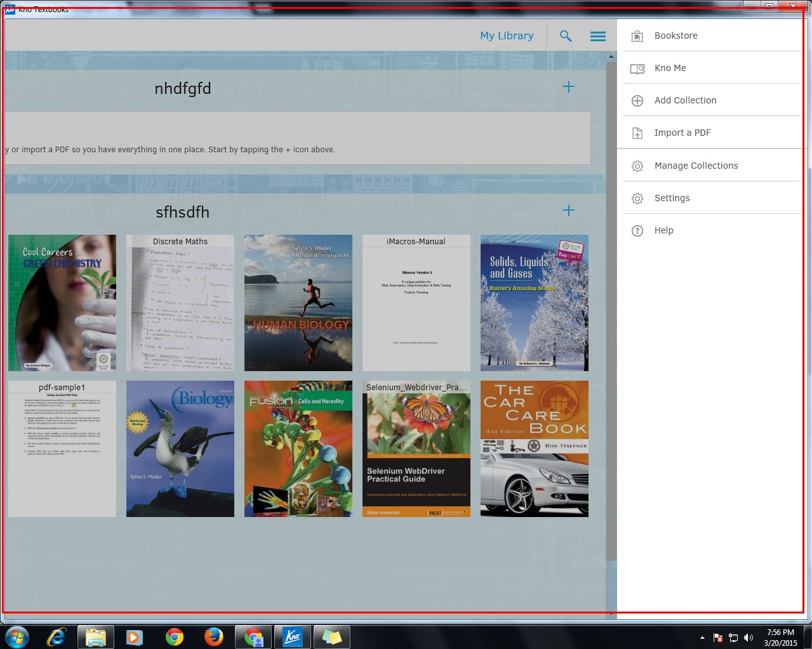812x649 pixels.
Task: Click the Action Center flag icon
Action: pos(718,638)
